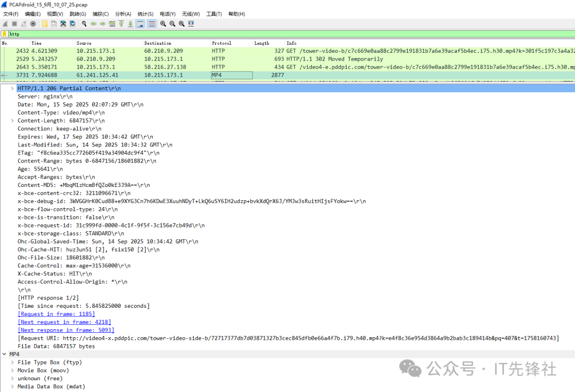Click the Zoom in toolbar icon
The width and height of the screenshot is (575, 392).
point(163,24)
